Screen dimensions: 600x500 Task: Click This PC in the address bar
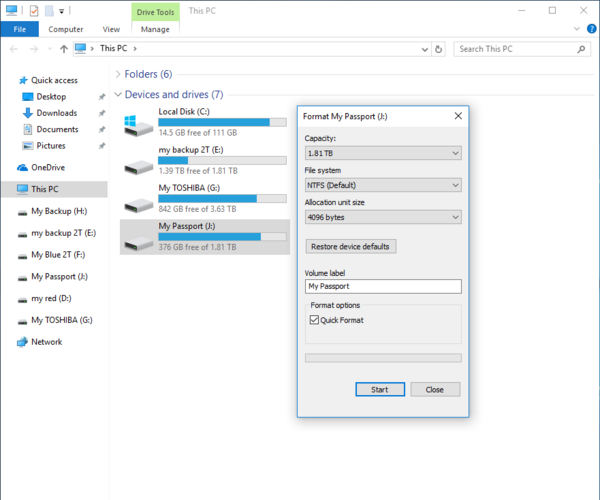coord(113,48)
